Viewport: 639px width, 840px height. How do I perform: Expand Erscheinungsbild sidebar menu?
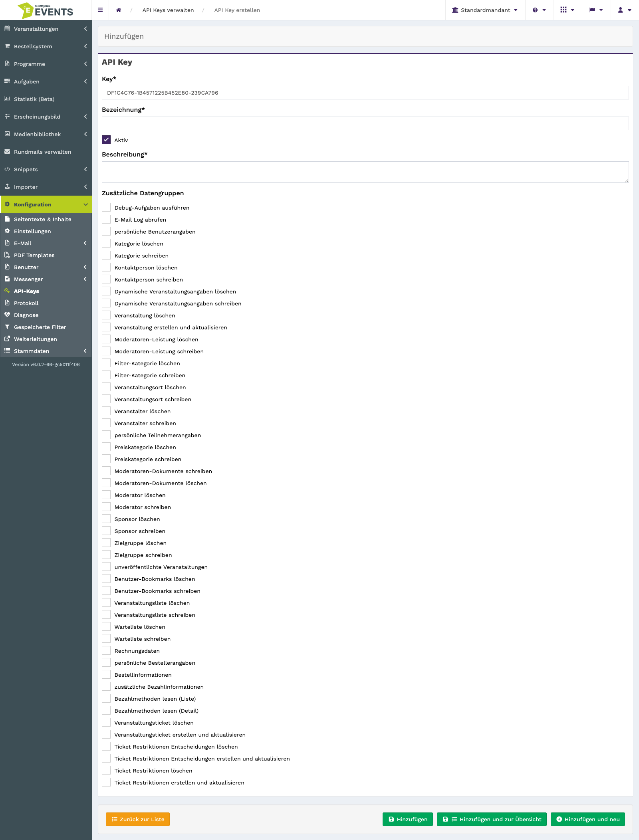(x=46, y=117)
